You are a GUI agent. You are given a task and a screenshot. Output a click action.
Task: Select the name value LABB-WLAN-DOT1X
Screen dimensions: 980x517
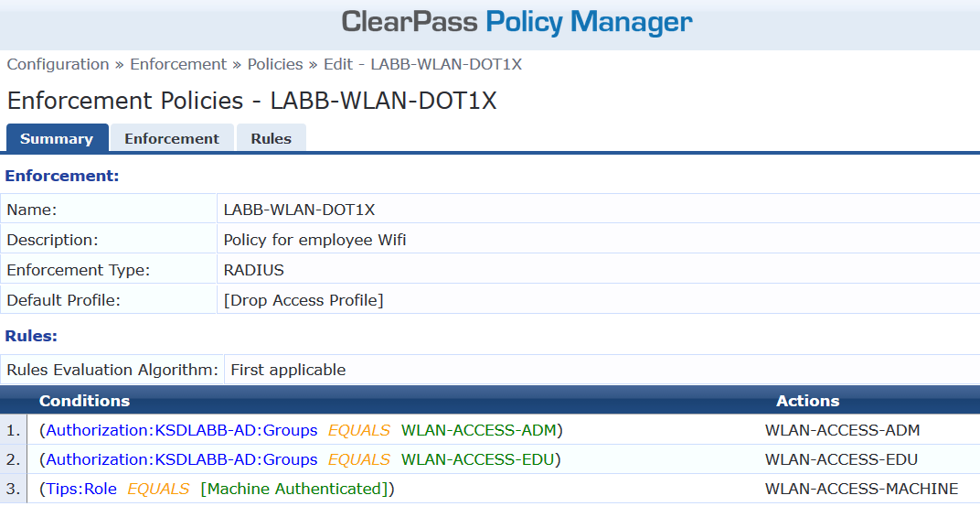click(x=299, y=210)
